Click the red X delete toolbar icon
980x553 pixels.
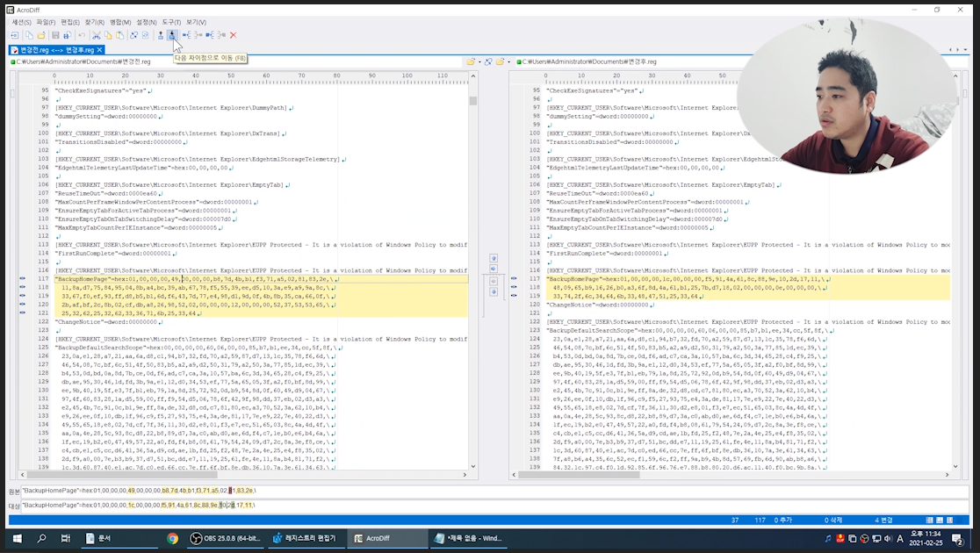233,36
